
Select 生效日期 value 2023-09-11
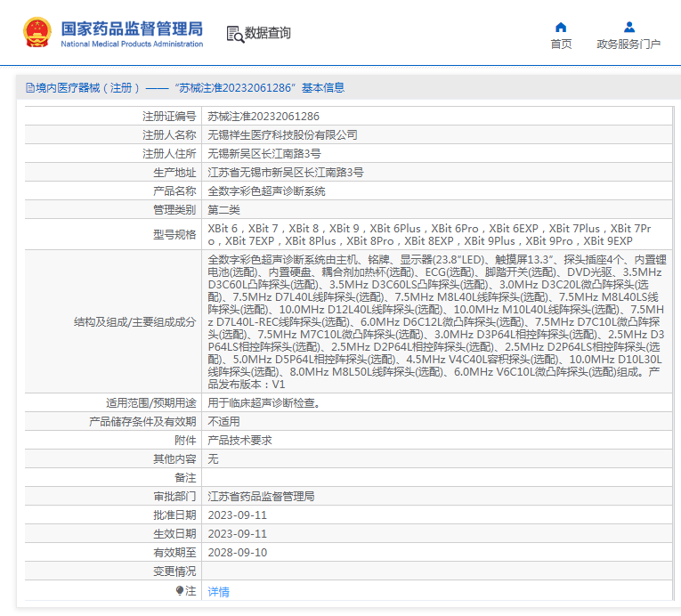pyautogui.click(x=237, y=534)
